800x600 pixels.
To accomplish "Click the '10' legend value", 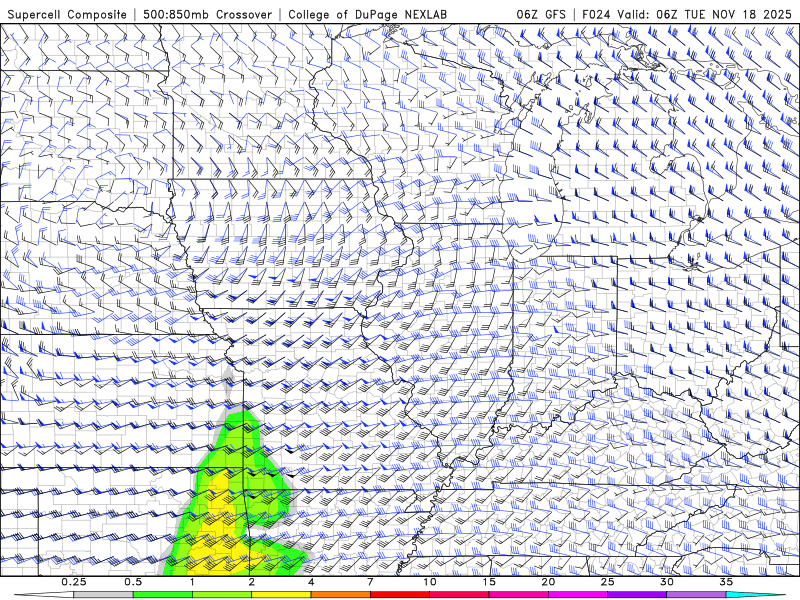I will [x=430, y=582].
